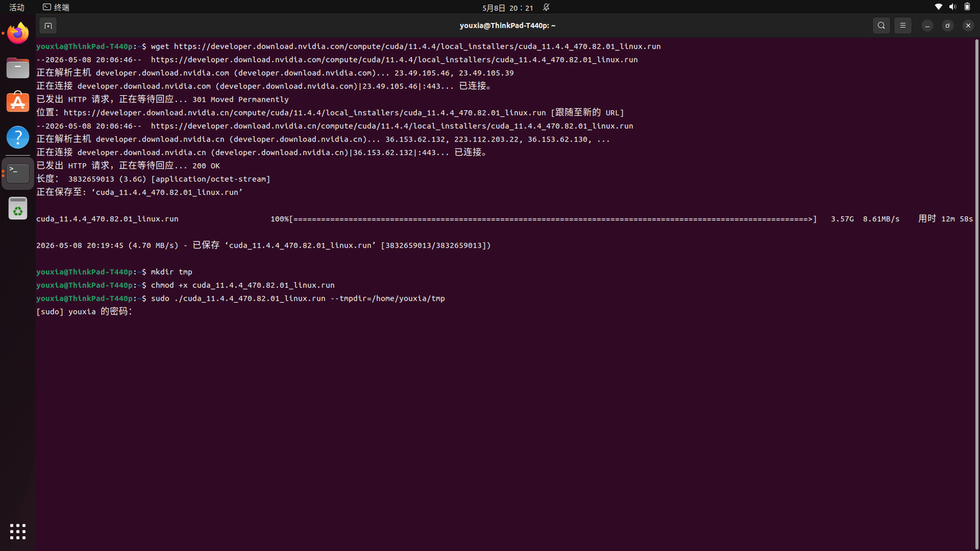Click the '200 OK' response text
This screenshot has height=551, width=980.
(x=206, y=166)
